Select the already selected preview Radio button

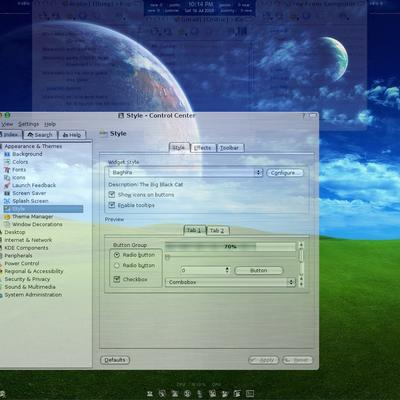coord(117,255)
